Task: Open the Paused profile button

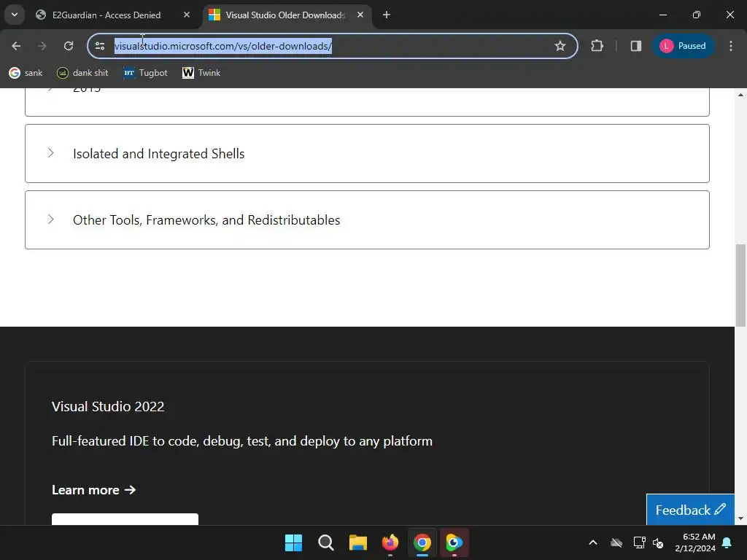Action: pos(683,46)
